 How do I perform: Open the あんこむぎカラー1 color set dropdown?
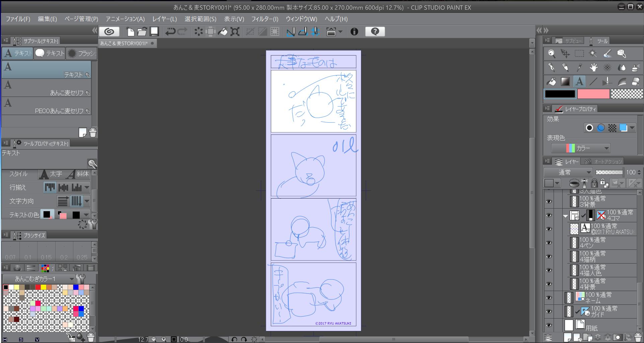(39, 279)
